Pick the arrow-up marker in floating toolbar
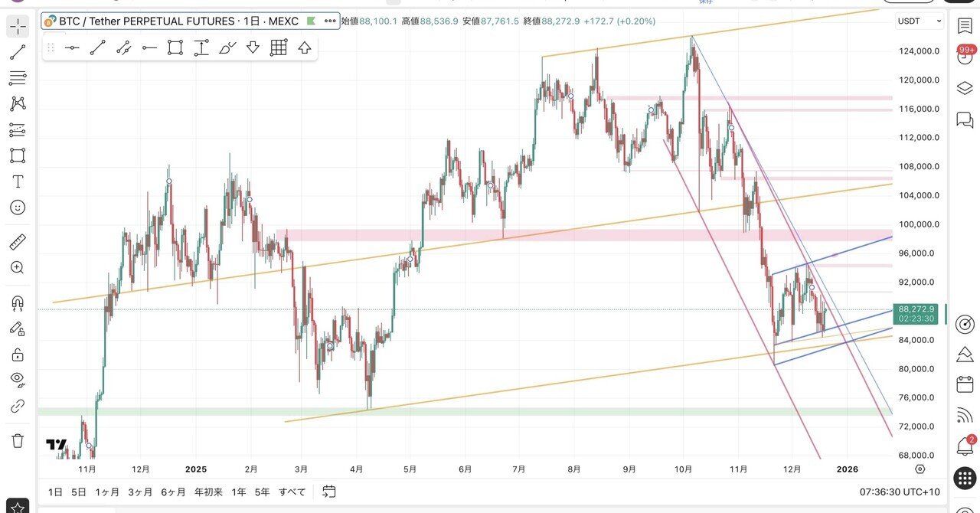Viewport: 980px width, 513px height. 305,47
